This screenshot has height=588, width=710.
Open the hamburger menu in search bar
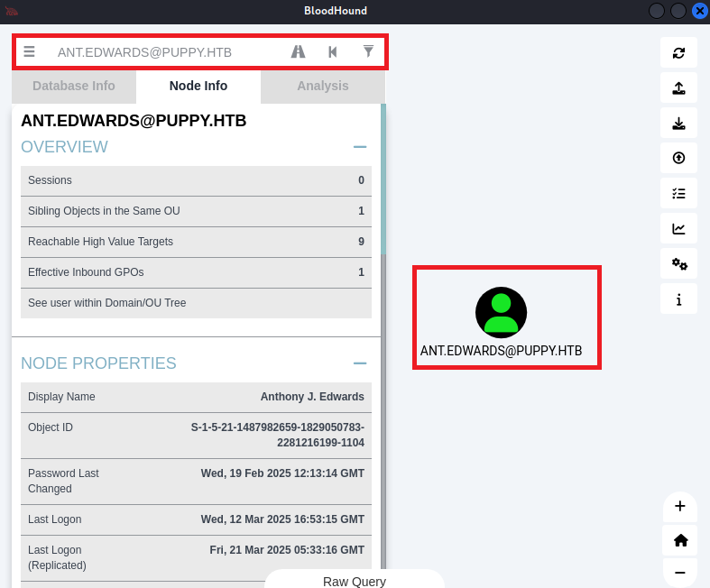pyautogui.click(x=30, y=52)
